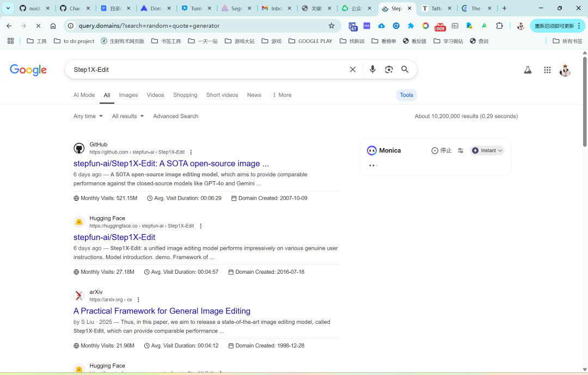
Task: Bookmark this page with the star icon
Action: 332,26
